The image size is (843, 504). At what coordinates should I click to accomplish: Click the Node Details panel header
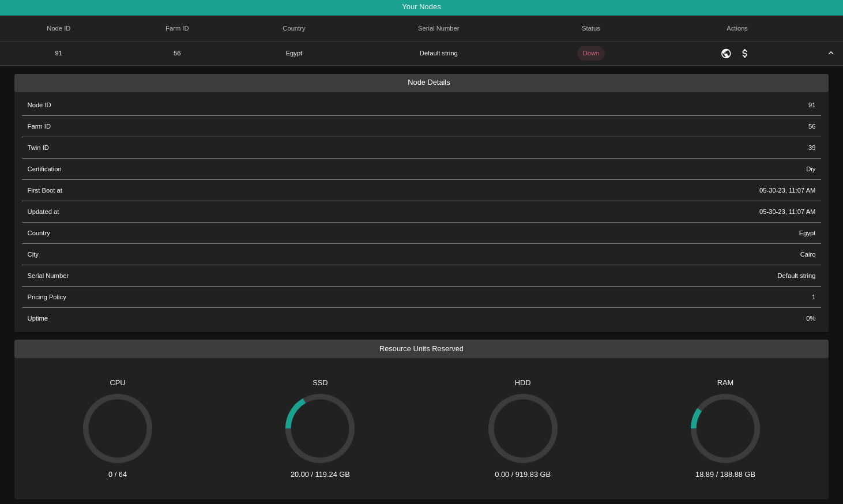point(428,82)
